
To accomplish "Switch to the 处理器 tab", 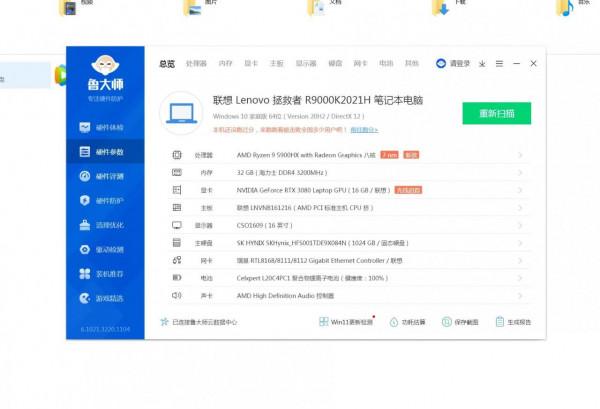I will click(x=196, y=64).
